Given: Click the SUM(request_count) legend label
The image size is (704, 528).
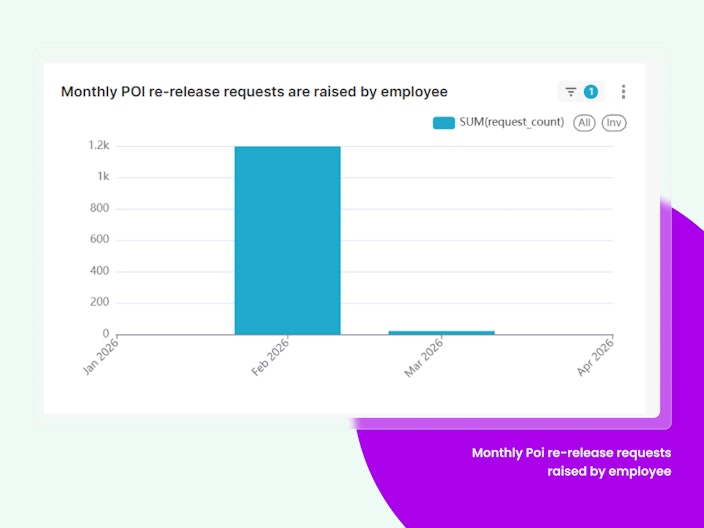Looking at the screenshot, I should point(511,122).
